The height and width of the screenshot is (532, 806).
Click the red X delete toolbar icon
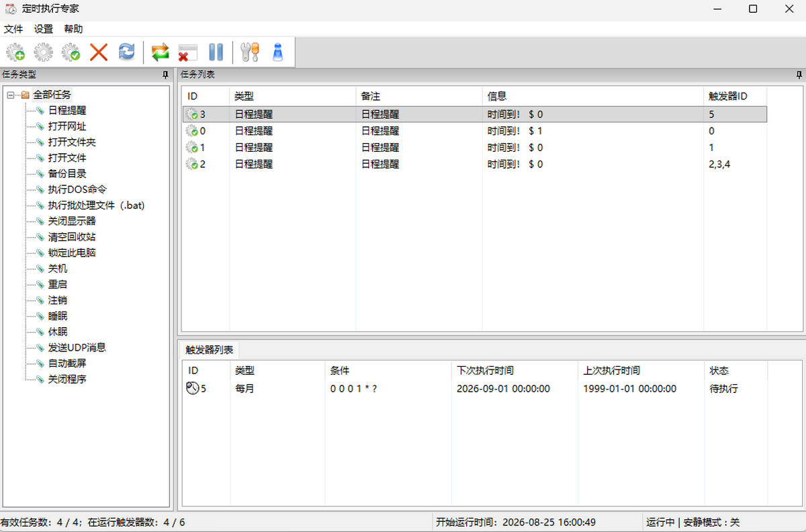pos(99,52)
